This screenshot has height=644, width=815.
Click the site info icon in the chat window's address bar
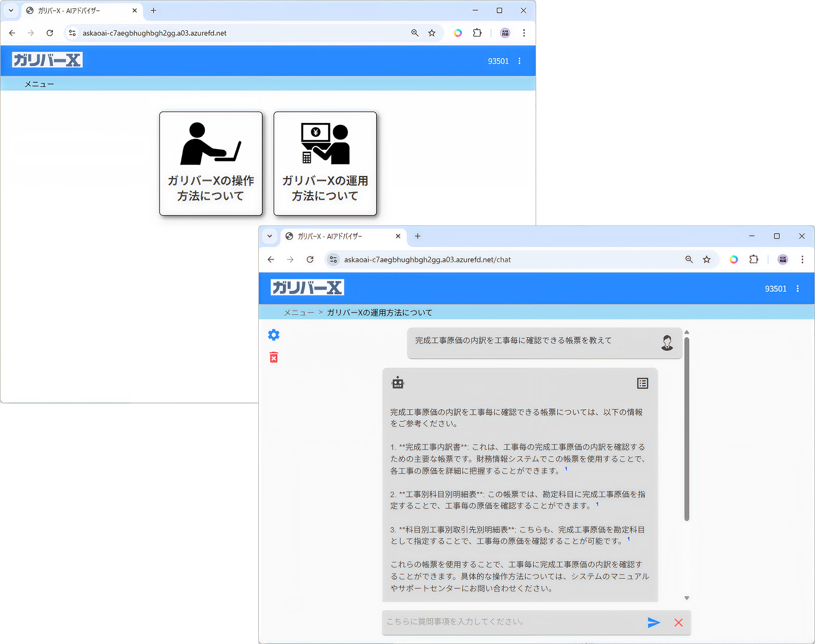(x=333, y=260)
